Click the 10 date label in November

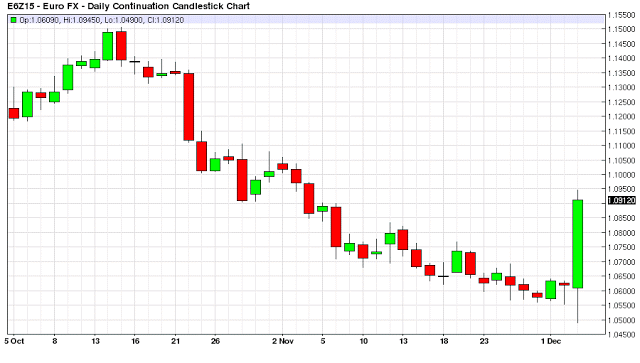tap(363, 341)
